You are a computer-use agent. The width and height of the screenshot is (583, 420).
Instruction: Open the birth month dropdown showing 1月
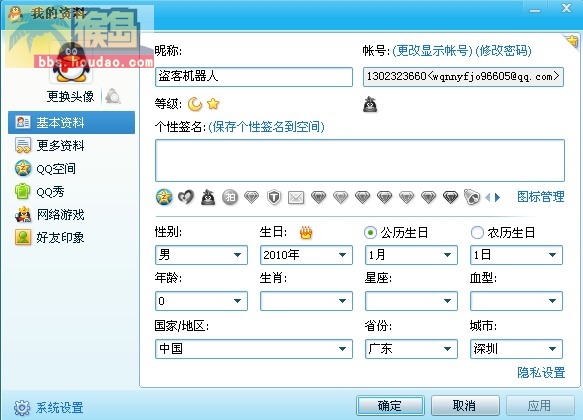(411, 255)
